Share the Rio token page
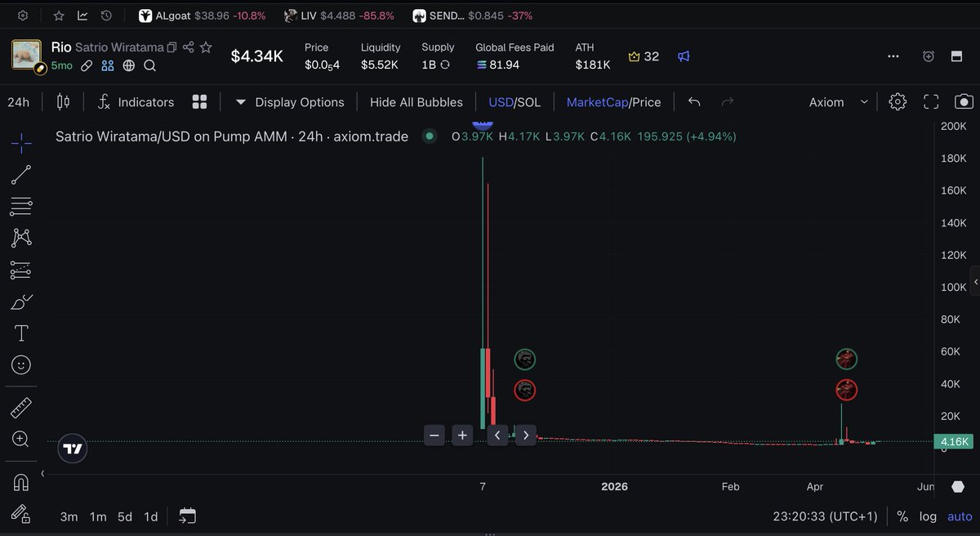The image size is (980, 536). tap(189, 47)
